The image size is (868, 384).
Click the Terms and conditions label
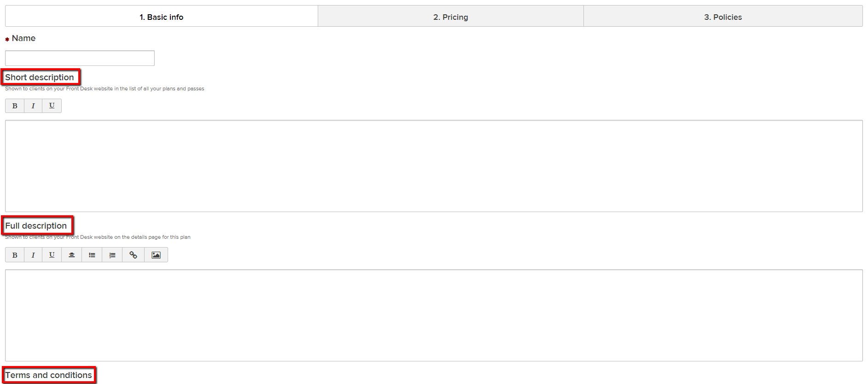point(48,375)
